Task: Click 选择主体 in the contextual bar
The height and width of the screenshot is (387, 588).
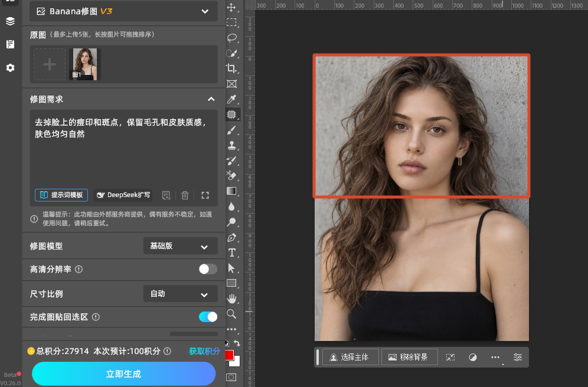Action: tap(350, 358)
